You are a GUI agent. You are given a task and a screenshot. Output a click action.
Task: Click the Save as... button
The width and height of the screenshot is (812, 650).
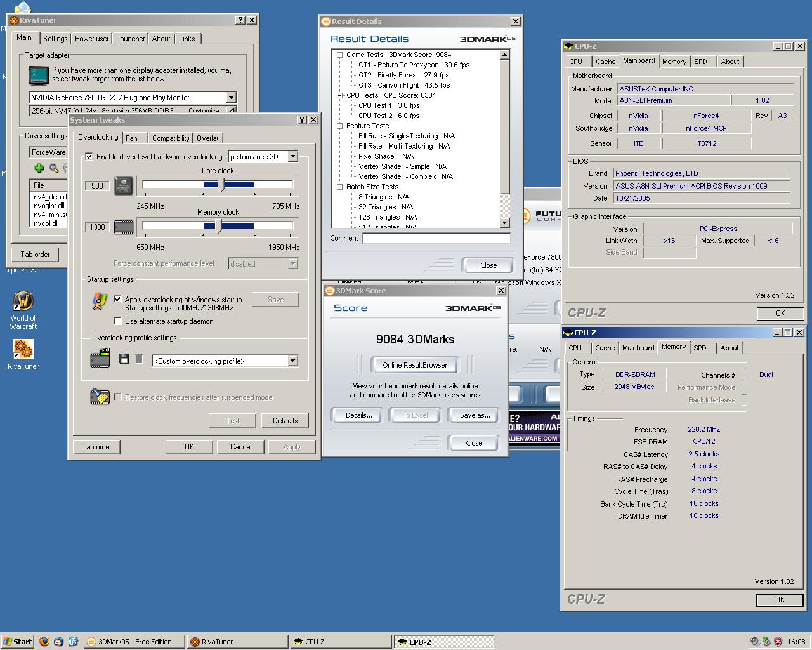point(475,415)
